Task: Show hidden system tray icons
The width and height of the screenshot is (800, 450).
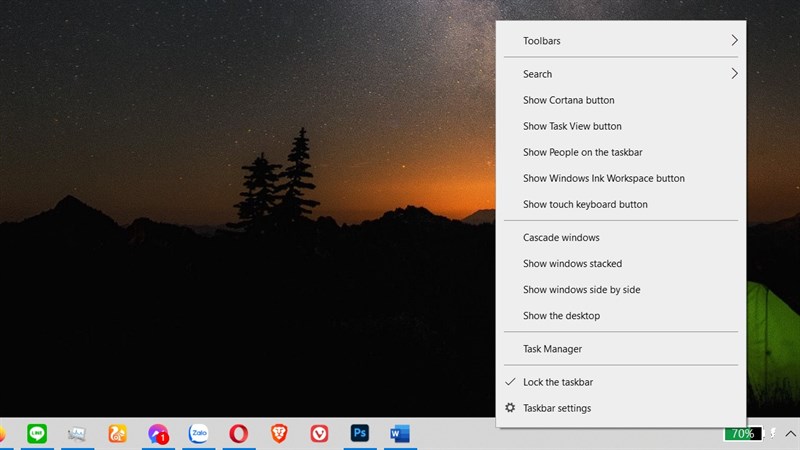Action: coord(790,434)
